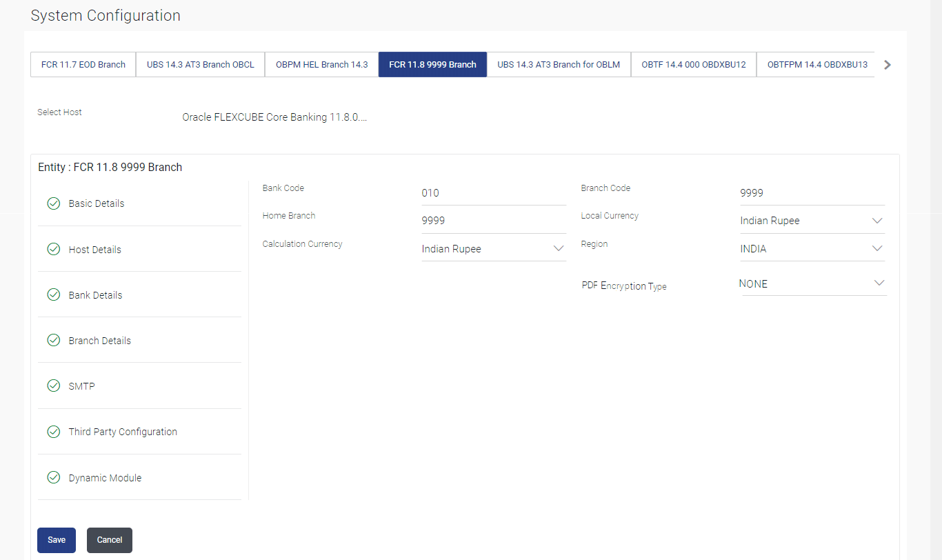This screenshot has width=942, height=560.
Task: Click the Home Branch input field
Action: [x=494, y=221]
